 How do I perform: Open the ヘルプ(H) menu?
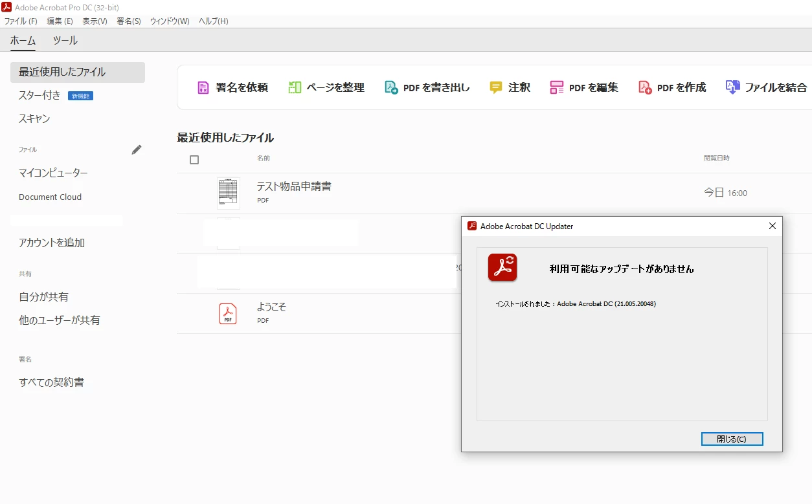214,21
